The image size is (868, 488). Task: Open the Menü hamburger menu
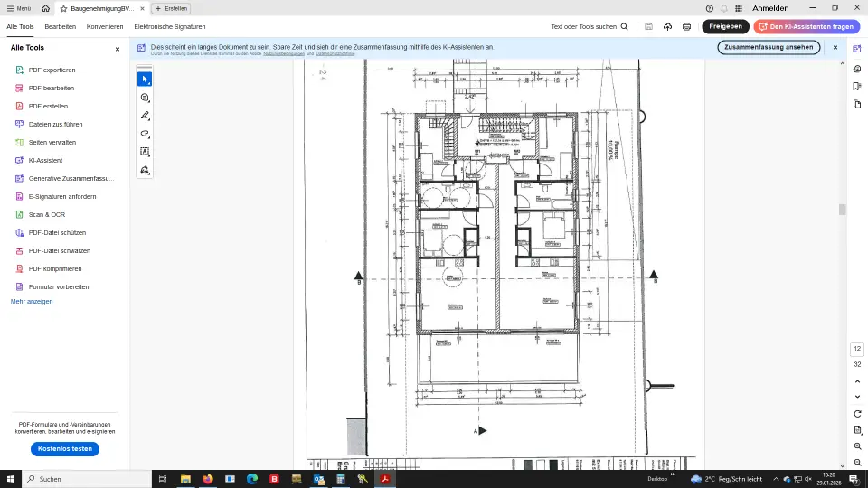click(x=18, y=8)
